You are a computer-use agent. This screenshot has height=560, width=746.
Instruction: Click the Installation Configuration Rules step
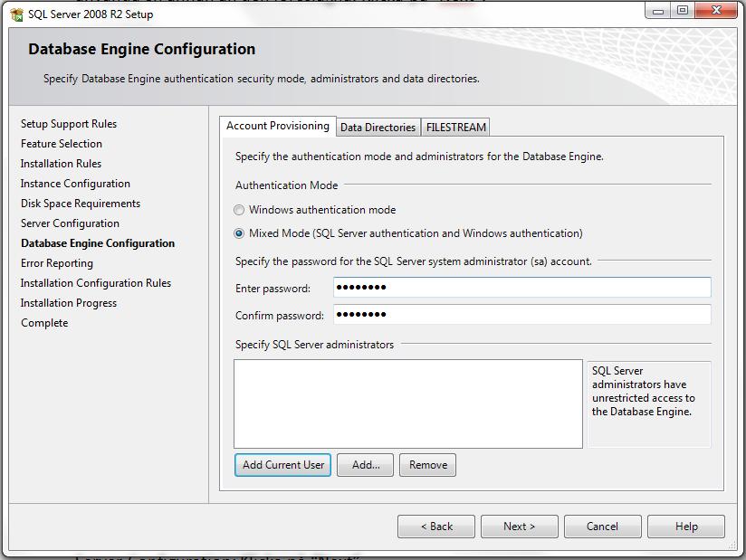tap(96, 283)
